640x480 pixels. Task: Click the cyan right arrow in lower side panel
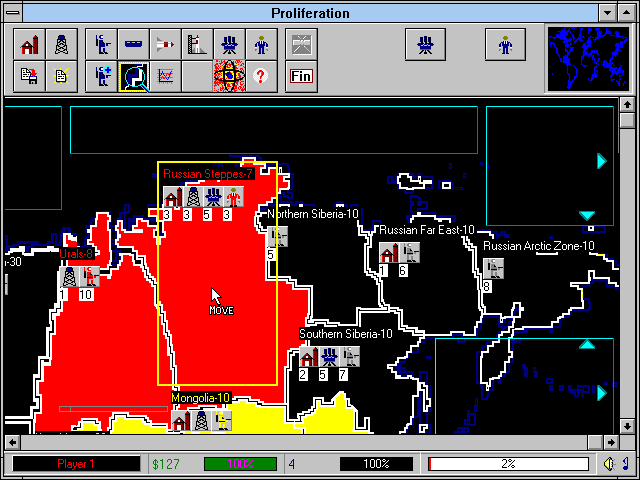tap(602, 393)
